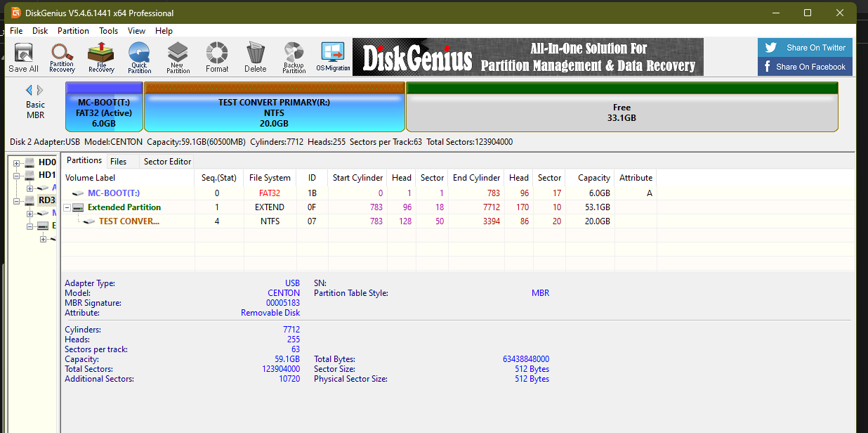The image size is (868, 433).
Task: Click the DiskGenius banner advertisement
Action: pos(528,57)
